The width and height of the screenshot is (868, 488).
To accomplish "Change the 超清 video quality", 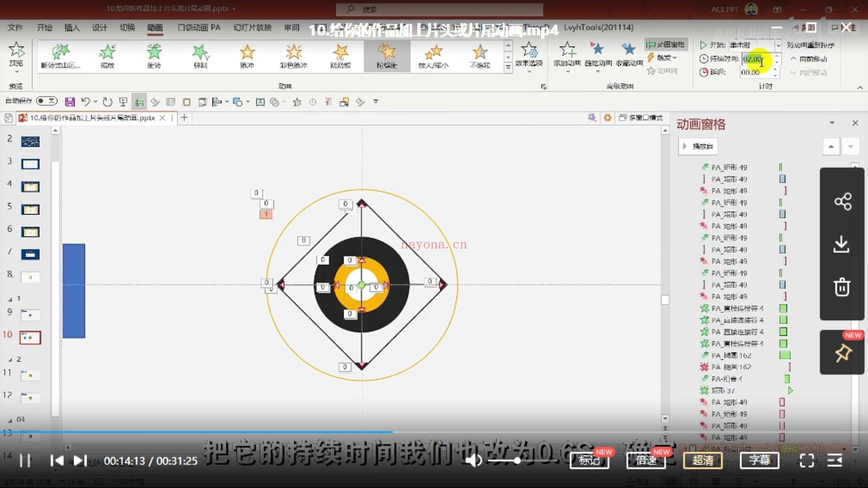I will click(x=703, y=461).
